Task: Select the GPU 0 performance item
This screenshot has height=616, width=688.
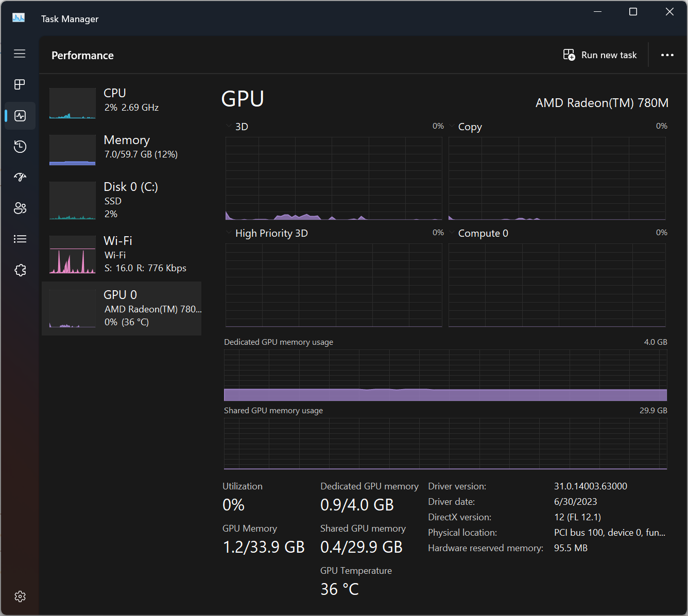Action: pos(122,308)
